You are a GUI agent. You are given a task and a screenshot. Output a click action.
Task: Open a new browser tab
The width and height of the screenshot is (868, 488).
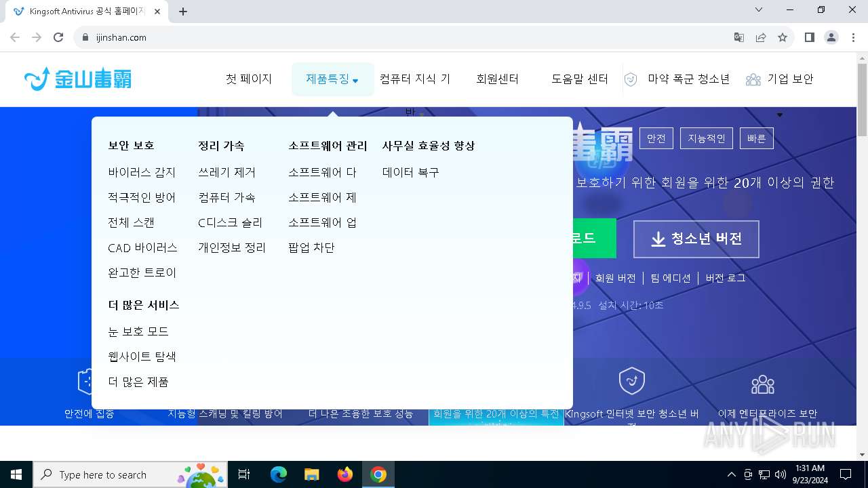coord(183,12)
